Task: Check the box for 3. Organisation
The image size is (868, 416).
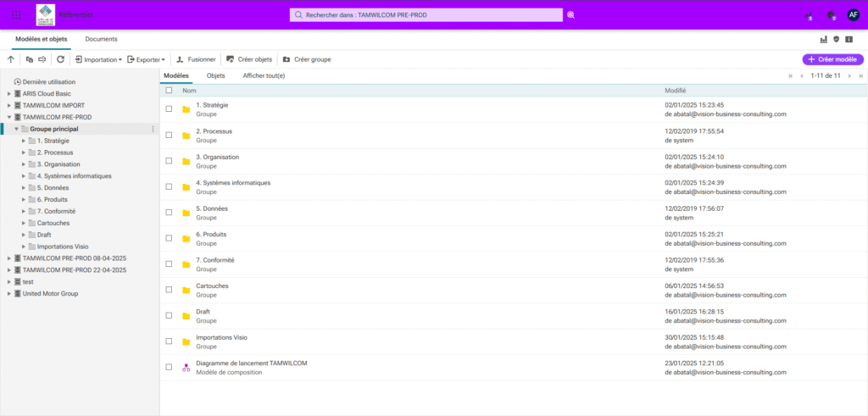Action: (x=169, y=161)
